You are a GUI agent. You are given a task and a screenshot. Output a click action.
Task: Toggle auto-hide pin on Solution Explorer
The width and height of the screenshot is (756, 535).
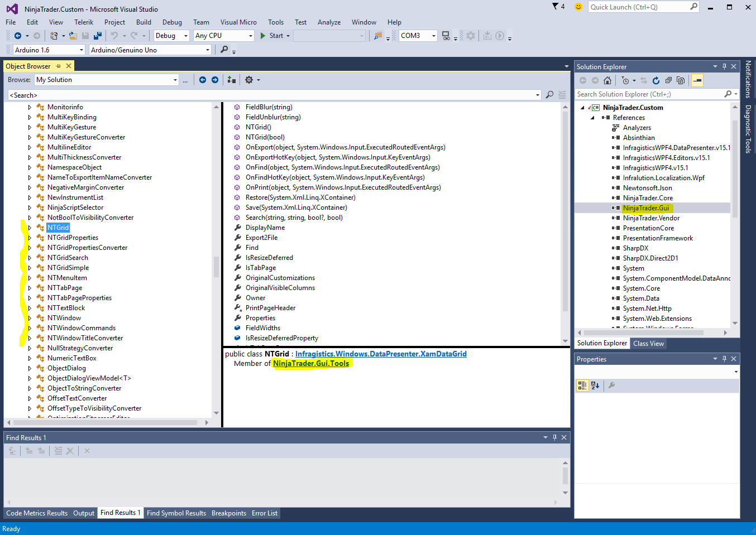pos(725,66)
